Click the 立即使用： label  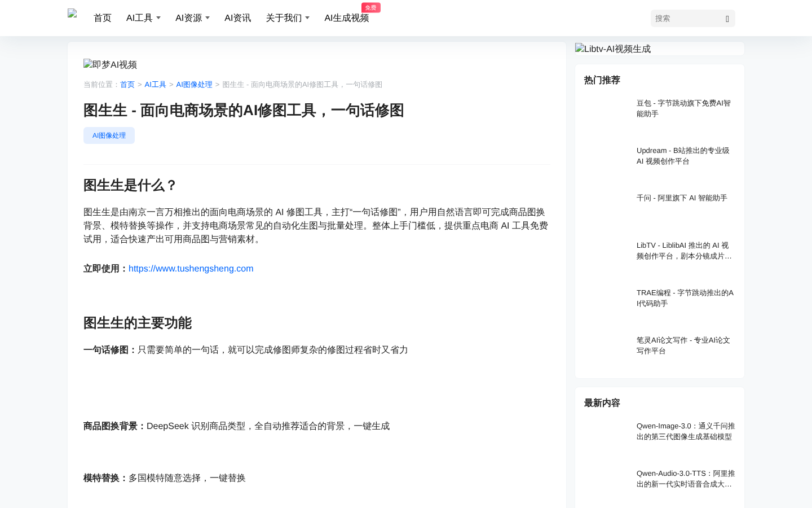pos(106,269)
